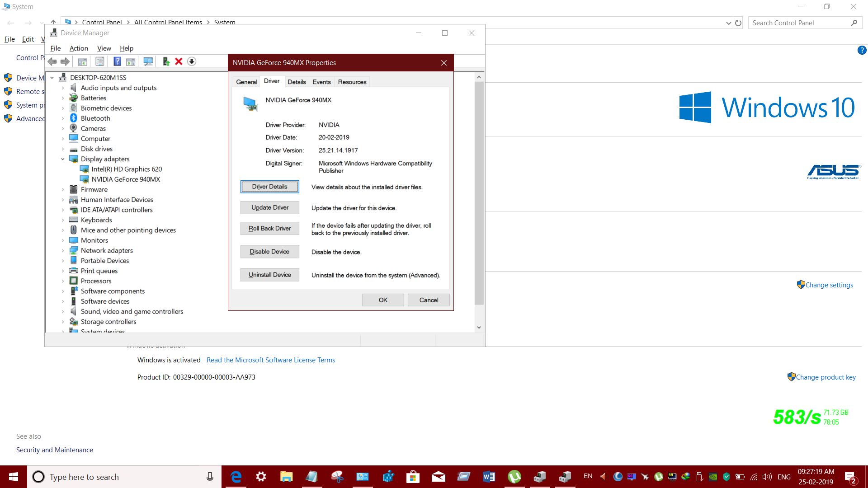Click OK in the Properties dialog
This screenshot has height=488, width=868.
pos(383,300)
